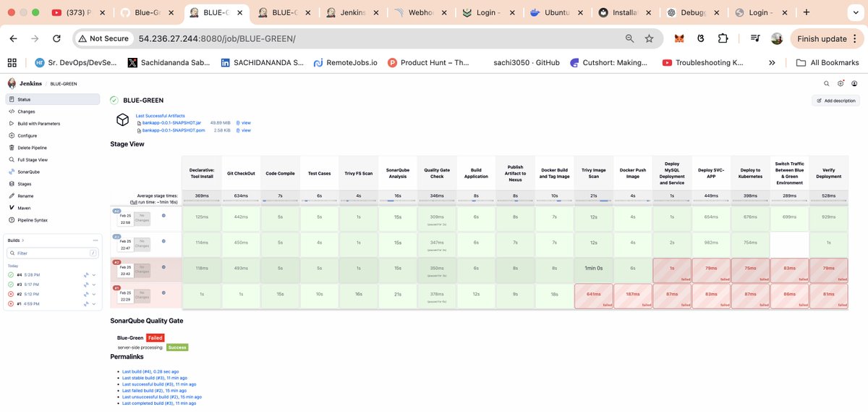Go forward in browser history

[35, 38]
